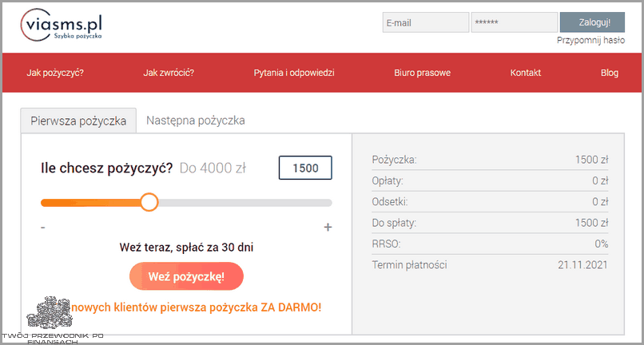Click the 'Weź teraz, spłać za 30 dni' text
644x345 pixels.
(x=186, y=248)
